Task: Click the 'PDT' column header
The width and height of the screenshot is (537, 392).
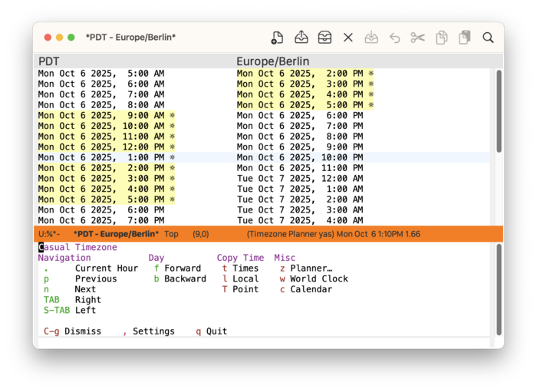Action: click(48, 61)
